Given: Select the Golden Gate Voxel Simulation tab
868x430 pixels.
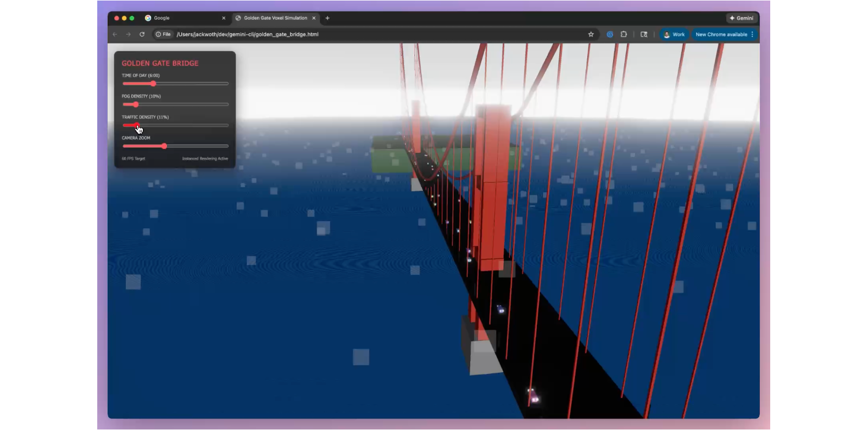Looking at the screenshot, I should pyautogui.click(x=272, y=18).
